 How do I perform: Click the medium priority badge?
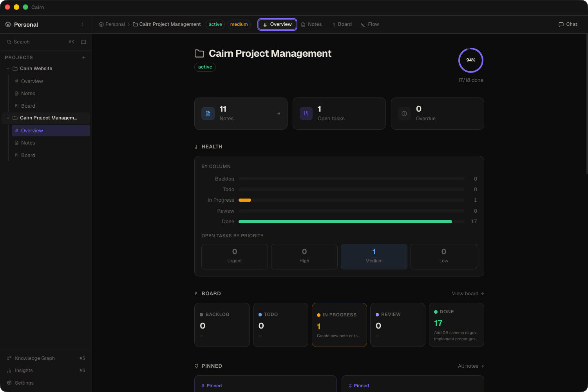[x=239, y=24]
